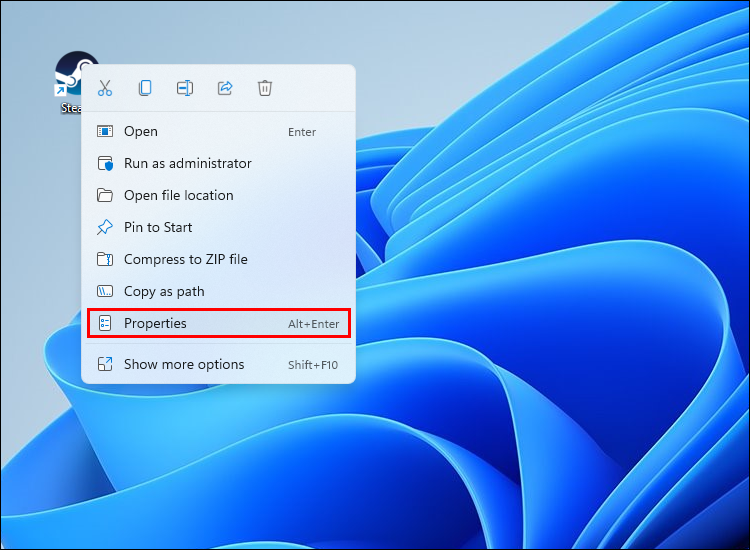This screenshot has width=750, height=550.
Task: Select Copy as path
Action: tap(219, 292)
